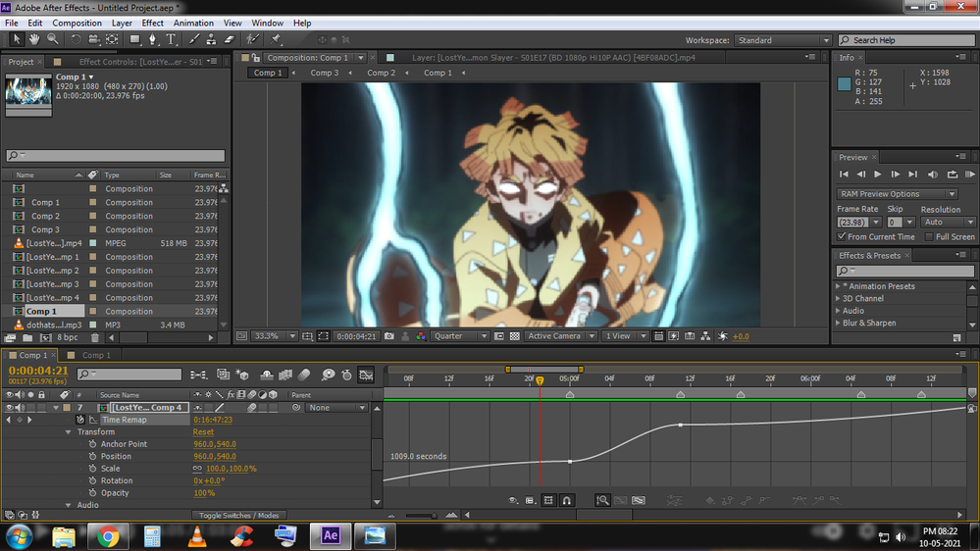The width and height of the screenshot is (980, 551).
Task: Click Fit all graphs to view icon
Action: [x=638, y=500]
